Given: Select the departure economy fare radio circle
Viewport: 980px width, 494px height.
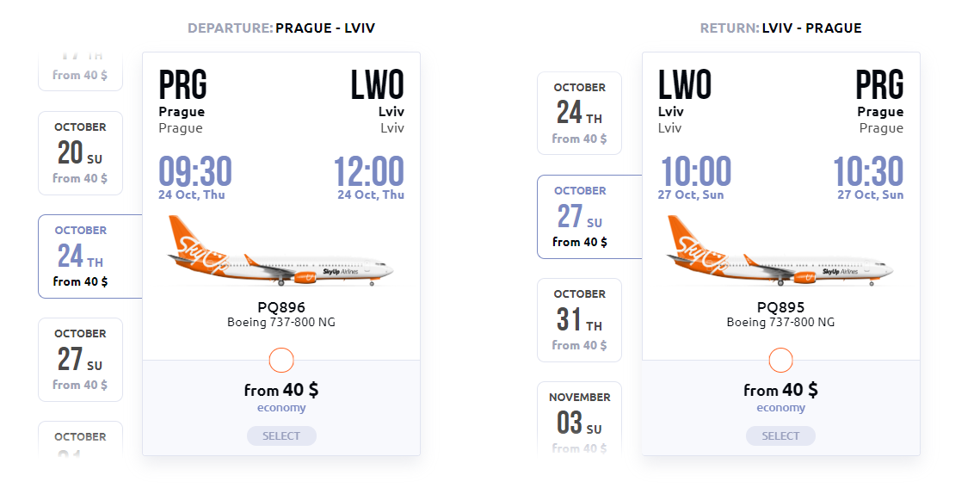Looking at the screenshot, I should (x=281, y=360).
